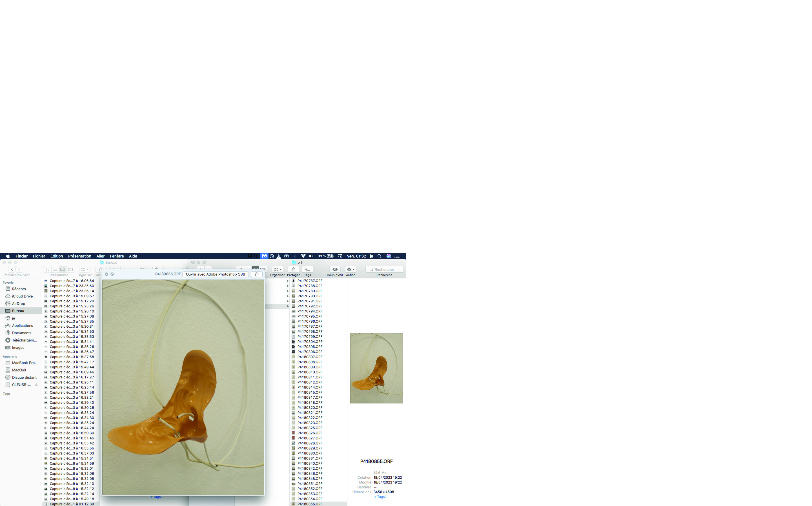Open the Organiser grouping dropdown in orf window

[x=277, y=269]
